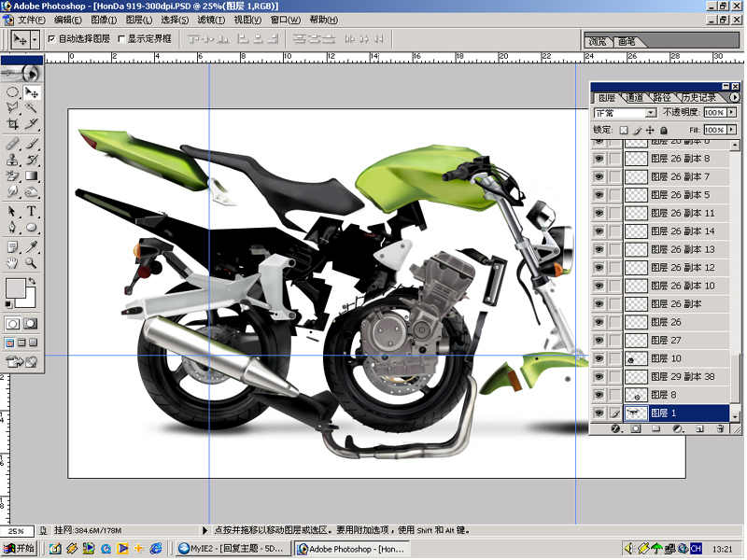Select the Elliptical Marquee tool

(x=12, y=91)
